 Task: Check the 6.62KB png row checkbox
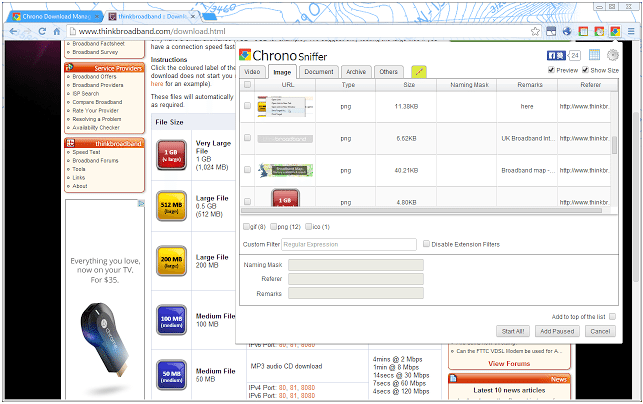point(247,138)
